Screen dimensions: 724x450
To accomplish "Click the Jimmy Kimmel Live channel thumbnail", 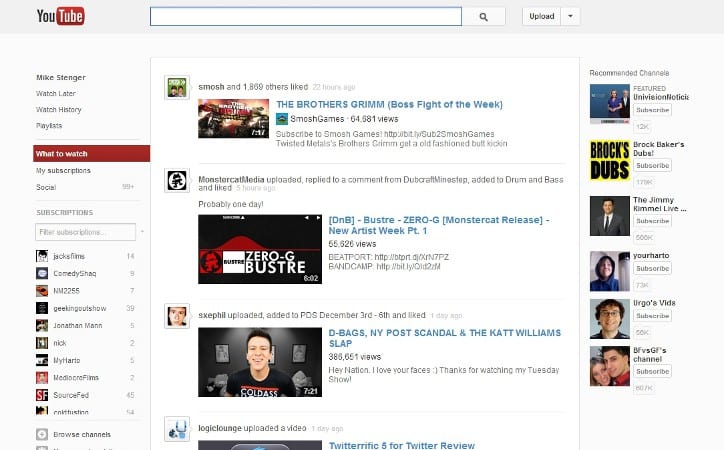I will (x=609, y=216).
